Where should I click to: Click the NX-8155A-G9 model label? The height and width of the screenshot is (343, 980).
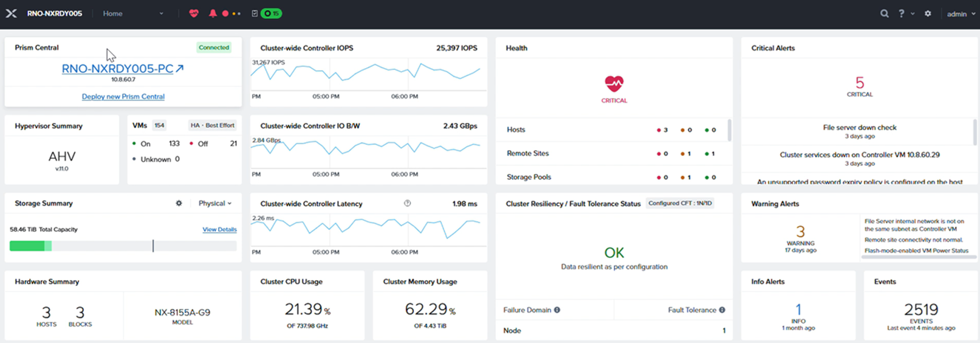182,313
